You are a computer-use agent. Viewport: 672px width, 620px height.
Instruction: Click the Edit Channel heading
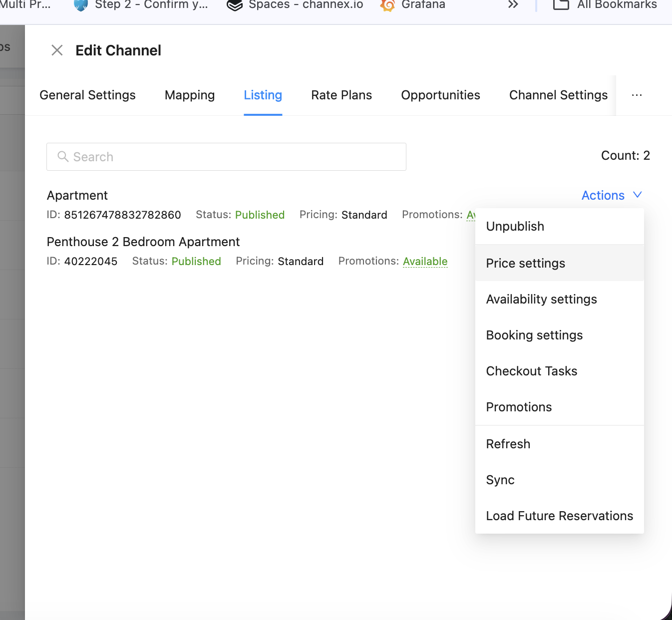(x=118, y=50)
